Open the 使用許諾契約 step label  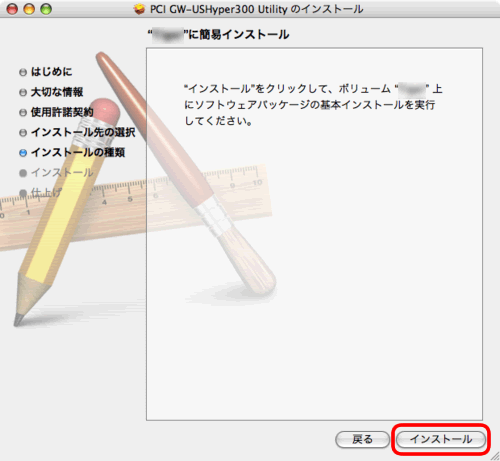(62, 112)
